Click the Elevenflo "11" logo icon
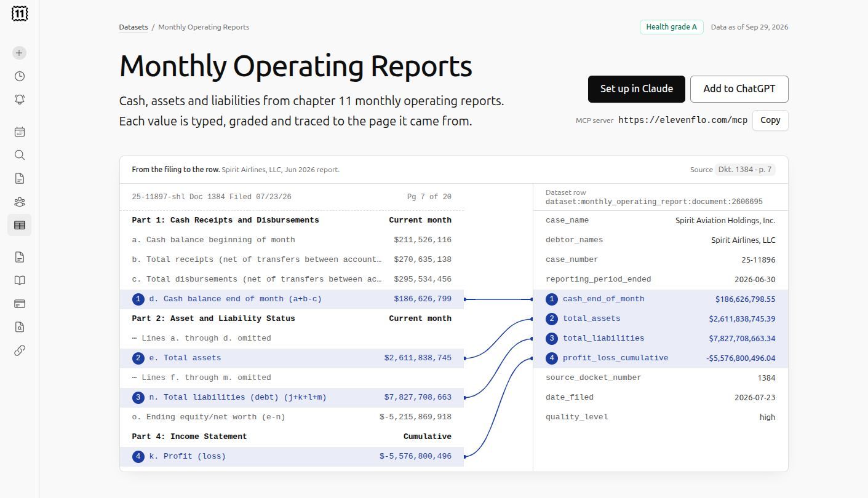This screenshot has width=868, height=498. tap(20, 14)
